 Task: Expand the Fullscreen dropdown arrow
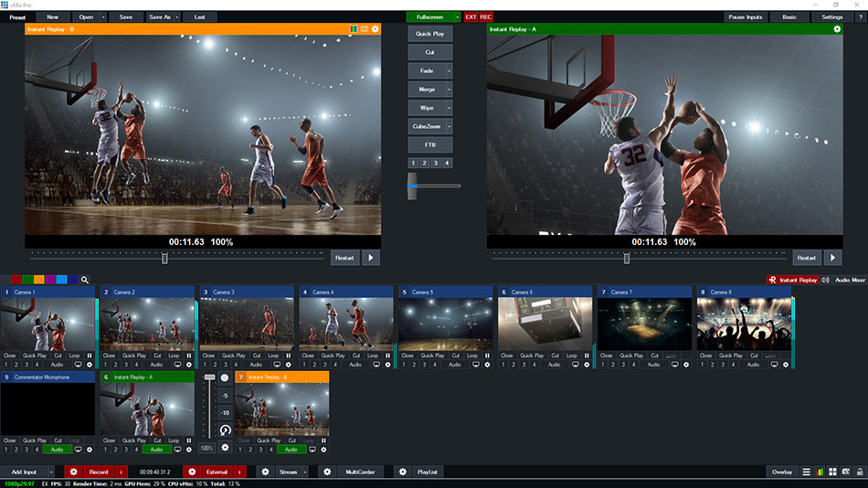coord(457,16)
